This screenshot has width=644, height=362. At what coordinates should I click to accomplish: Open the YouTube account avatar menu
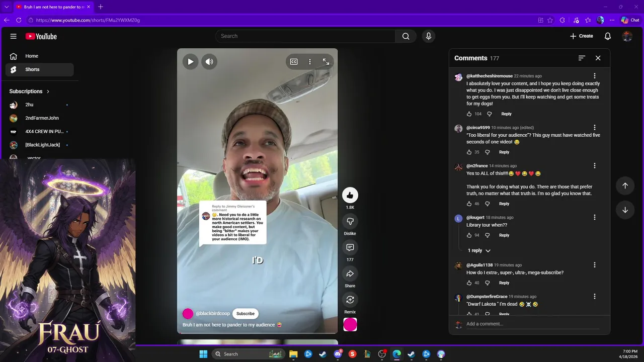pos(627,36)
